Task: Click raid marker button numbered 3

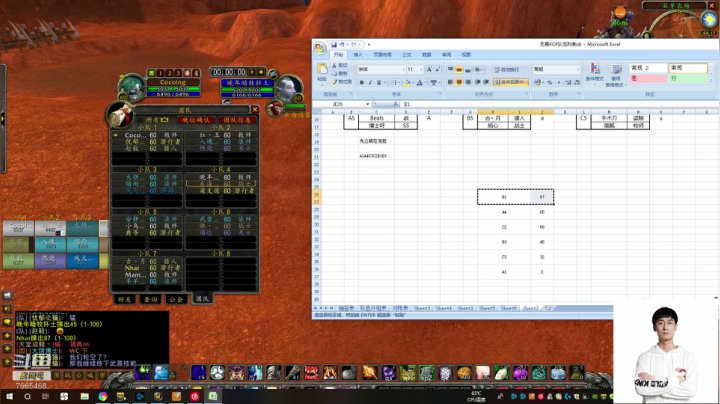Action: tap(178, 73)
